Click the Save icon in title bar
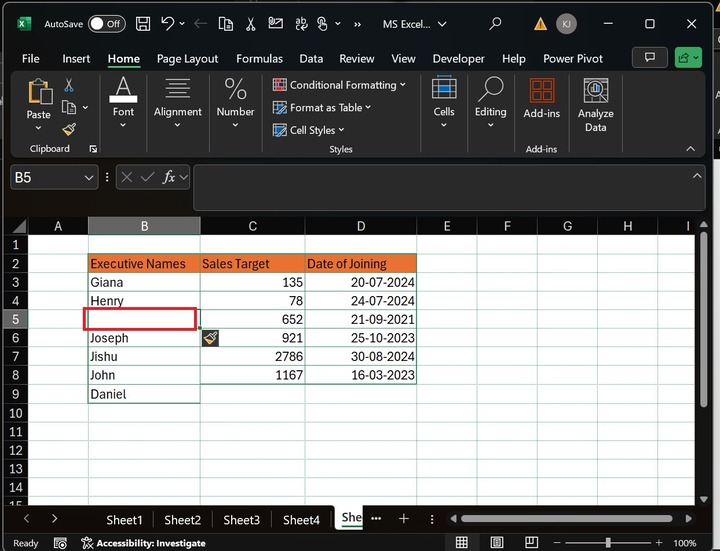 (143, 23)
